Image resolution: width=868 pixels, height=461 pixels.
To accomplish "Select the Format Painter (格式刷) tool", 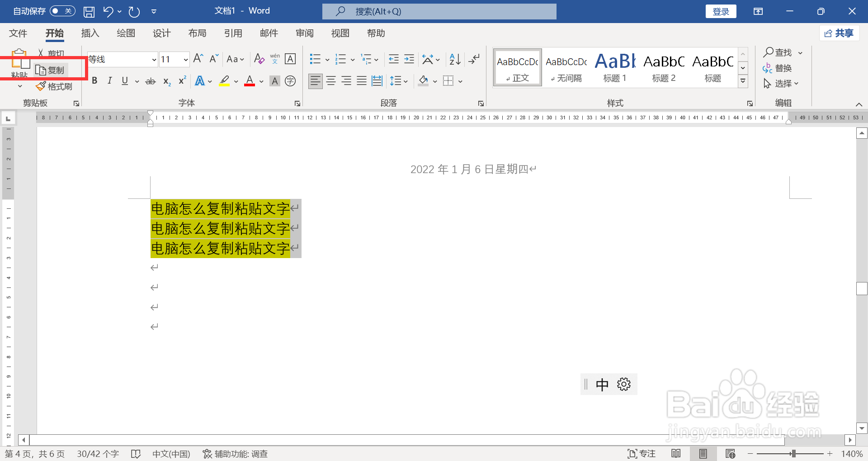I will (54, 86).
